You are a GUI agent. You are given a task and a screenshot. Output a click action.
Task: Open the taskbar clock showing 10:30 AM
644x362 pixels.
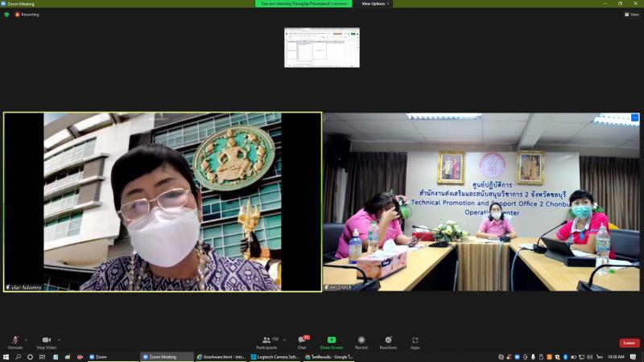616,357
